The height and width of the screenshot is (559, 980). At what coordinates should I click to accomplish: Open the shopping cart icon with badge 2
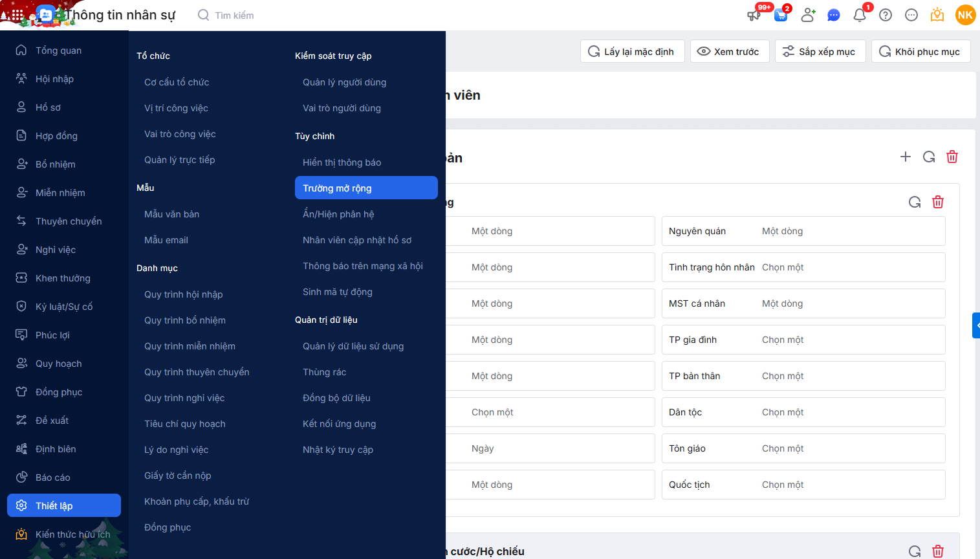tap(781, 15)
